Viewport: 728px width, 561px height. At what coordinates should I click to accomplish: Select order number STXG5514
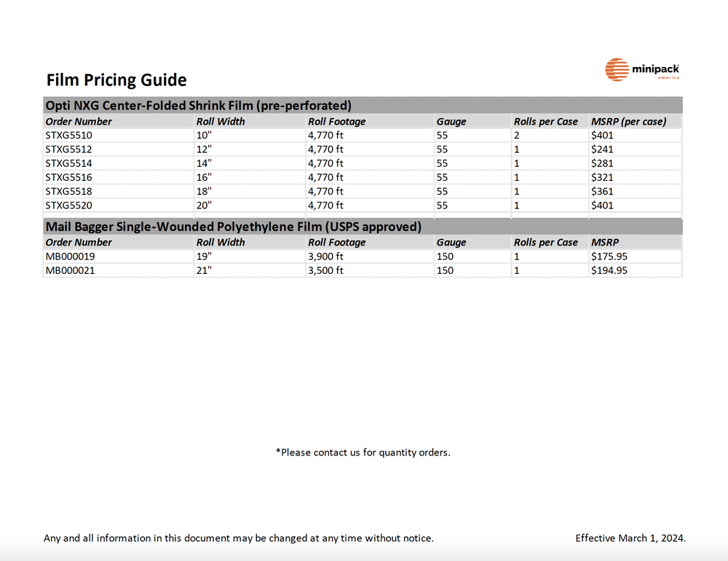coord(68,163)
